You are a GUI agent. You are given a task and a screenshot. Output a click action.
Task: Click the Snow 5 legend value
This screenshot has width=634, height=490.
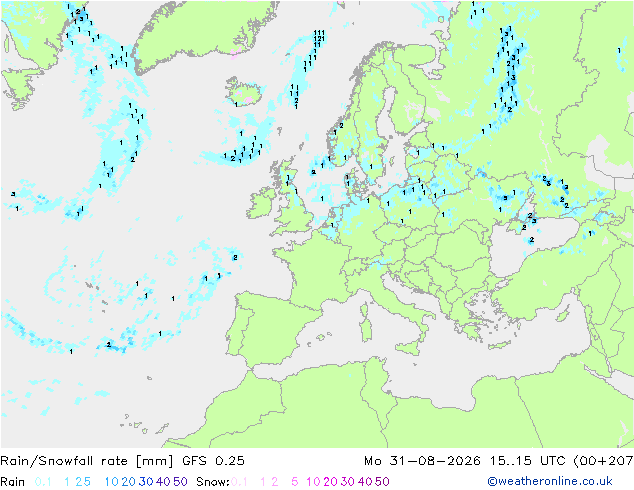(x=295, y=482)
